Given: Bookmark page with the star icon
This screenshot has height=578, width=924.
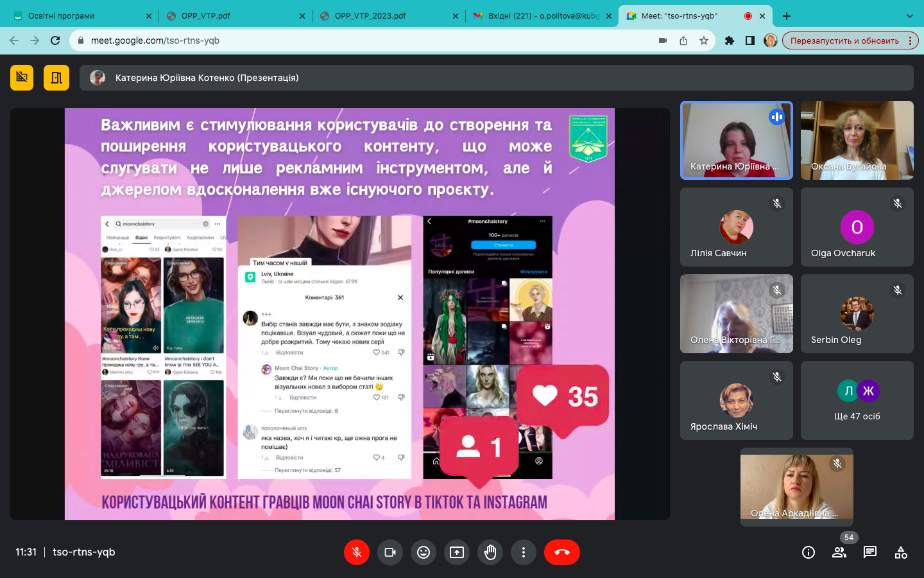Looking at the screenshot, I should pos(704,40).
